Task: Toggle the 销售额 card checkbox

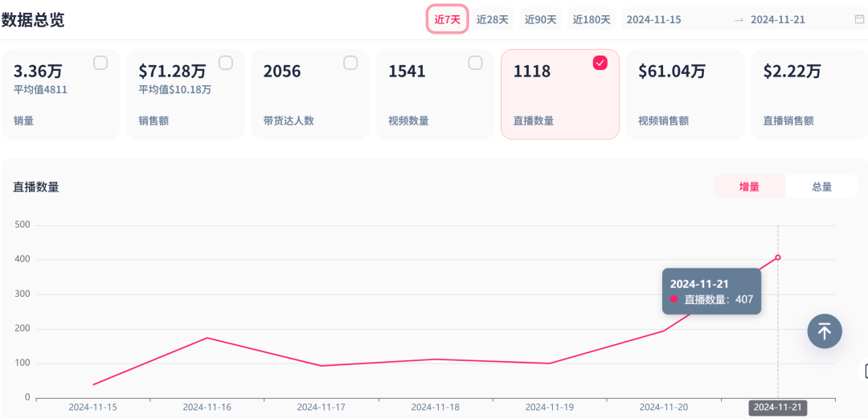Action: coord(226,63)
